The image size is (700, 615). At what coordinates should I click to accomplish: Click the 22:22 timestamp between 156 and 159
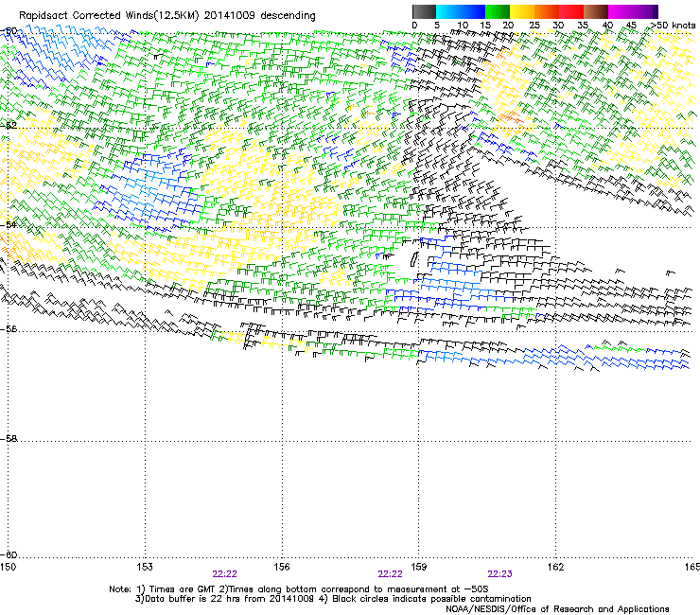pyautogui.click(x=390, y=574)
